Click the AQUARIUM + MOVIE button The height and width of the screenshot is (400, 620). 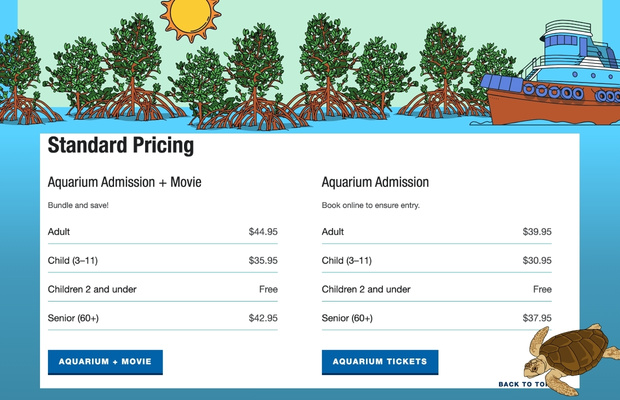coord(105,362)
